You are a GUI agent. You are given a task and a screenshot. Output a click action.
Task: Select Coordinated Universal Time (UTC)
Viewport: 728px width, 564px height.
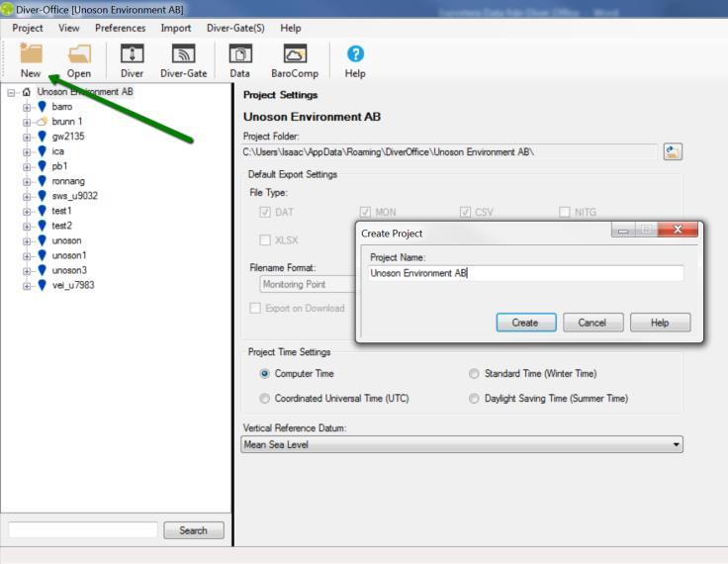[265, 399]
